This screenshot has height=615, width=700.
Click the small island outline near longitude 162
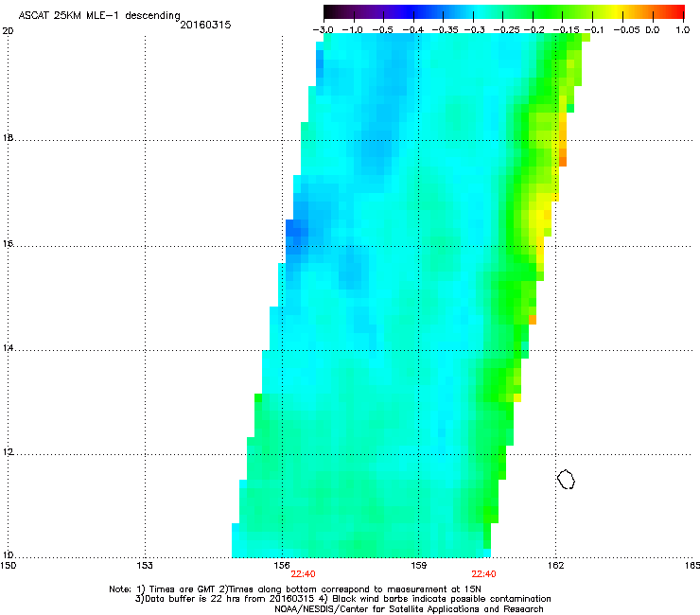tap(566, 479)
